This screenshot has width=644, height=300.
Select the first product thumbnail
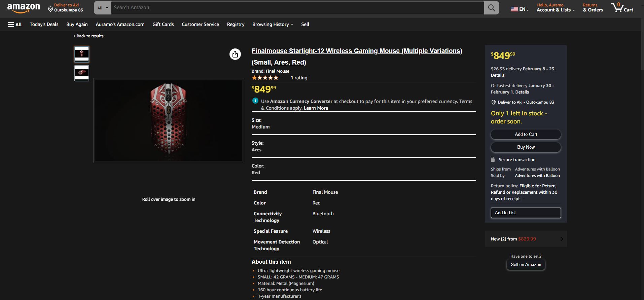(82, 54)
